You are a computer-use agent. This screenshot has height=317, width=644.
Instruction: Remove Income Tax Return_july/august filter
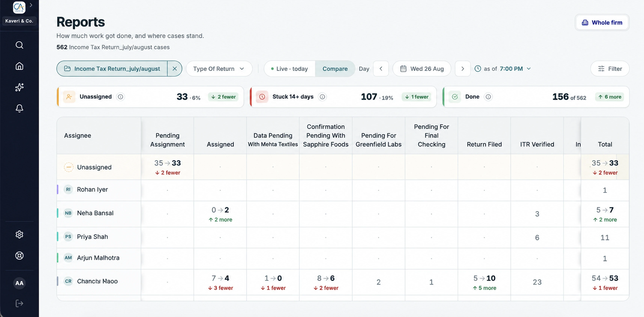tap(175, 69)
